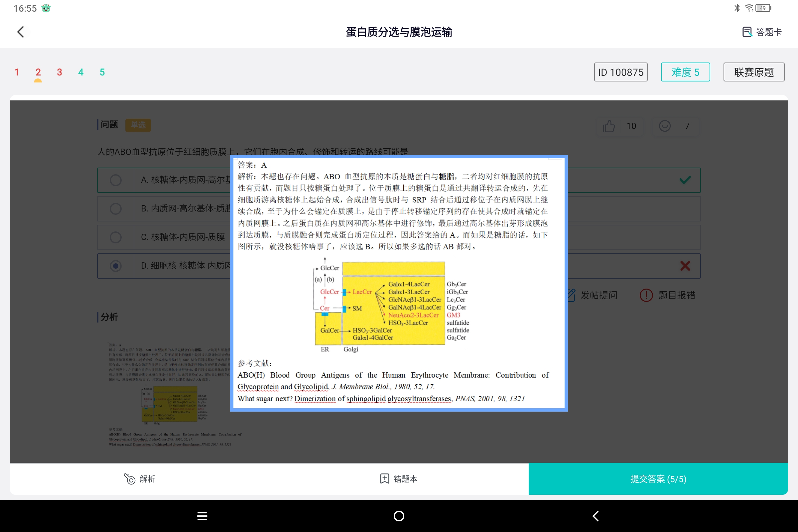Show the 解析 explanation
Viewport: 798px width, 532px height.
[139, 479]
